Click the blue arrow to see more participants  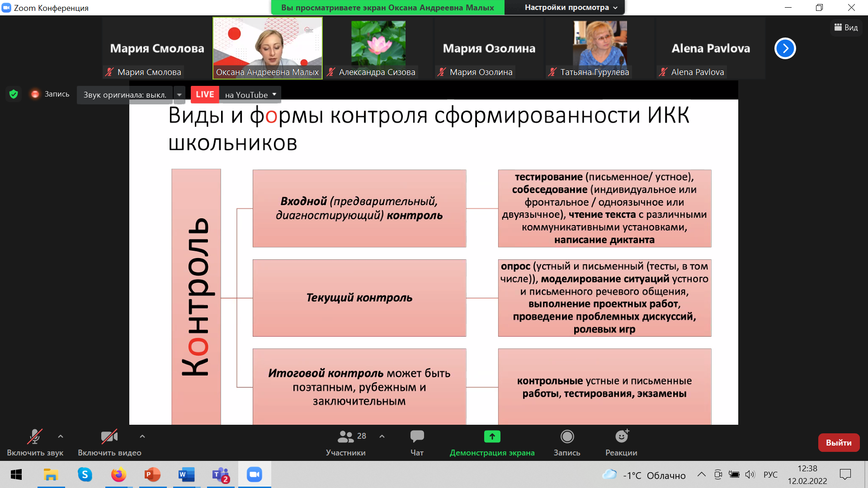(x=785, y=48)
